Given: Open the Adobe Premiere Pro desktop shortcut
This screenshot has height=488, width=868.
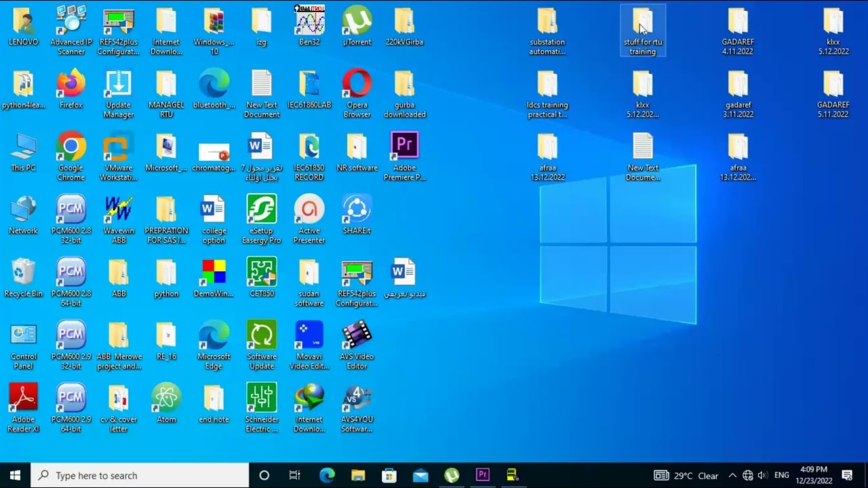Looking at the screenshot, I should click(405, 157).
